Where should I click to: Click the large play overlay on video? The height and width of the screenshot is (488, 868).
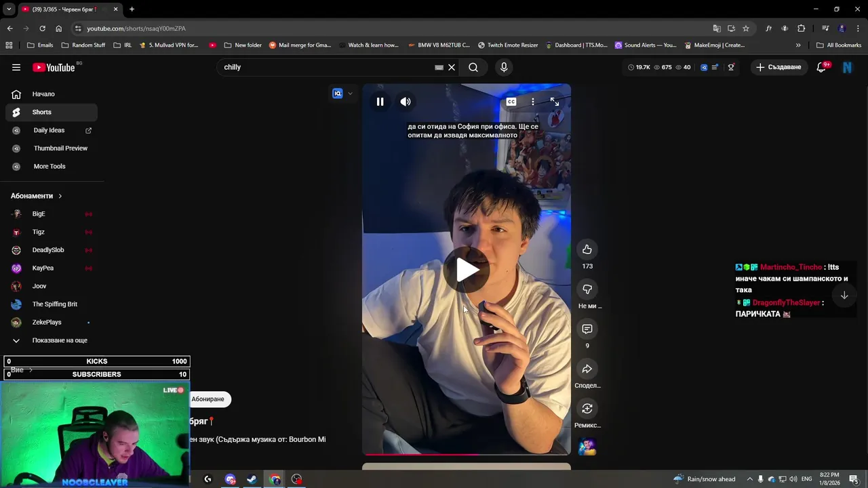click(467, 270)
